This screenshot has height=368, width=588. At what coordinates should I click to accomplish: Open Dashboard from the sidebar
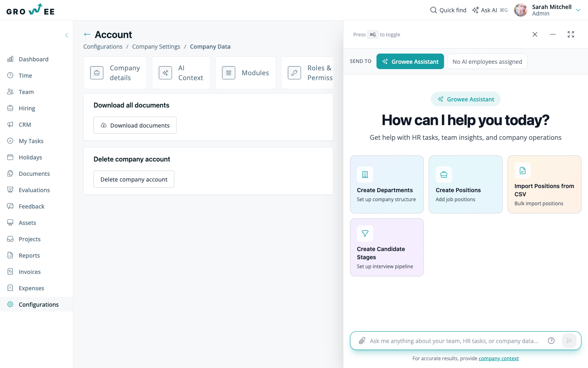33,59
